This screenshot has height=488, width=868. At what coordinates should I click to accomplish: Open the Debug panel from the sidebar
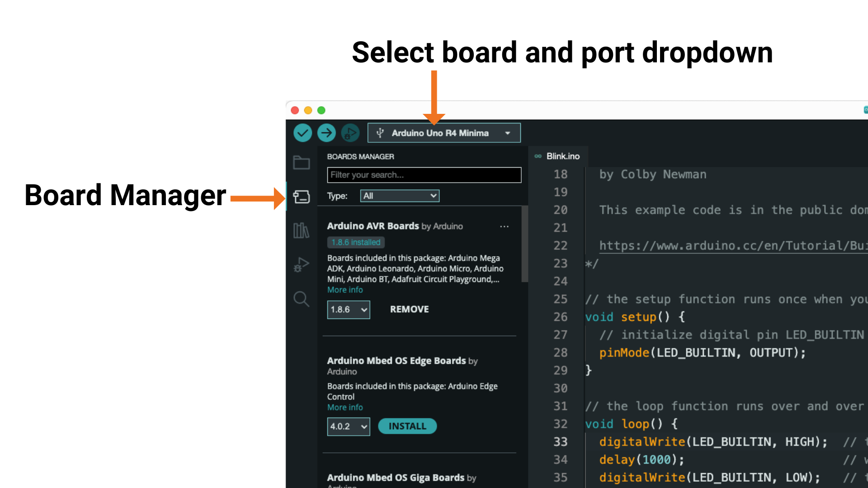[302, 264]
